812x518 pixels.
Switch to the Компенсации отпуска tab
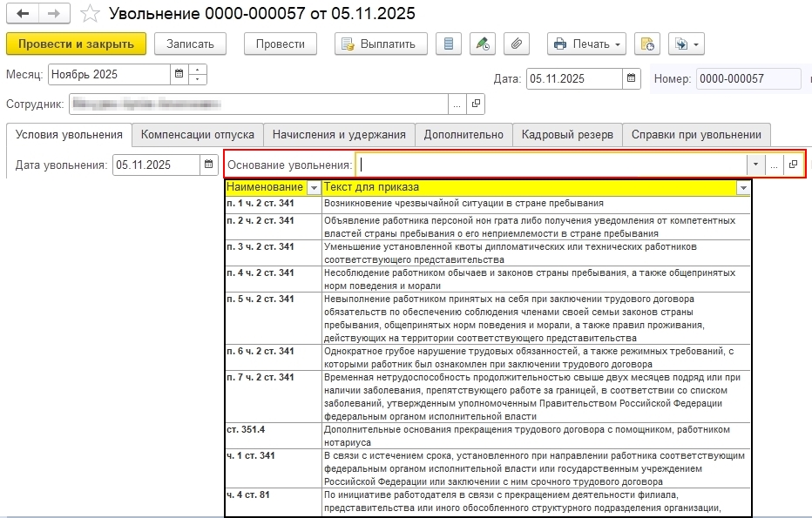197,135
